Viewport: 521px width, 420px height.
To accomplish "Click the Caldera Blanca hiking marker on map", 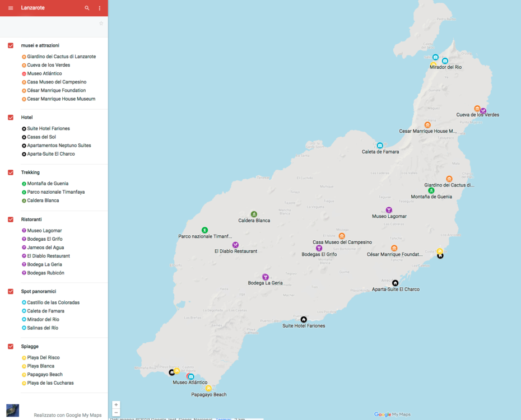I will 254,214.
